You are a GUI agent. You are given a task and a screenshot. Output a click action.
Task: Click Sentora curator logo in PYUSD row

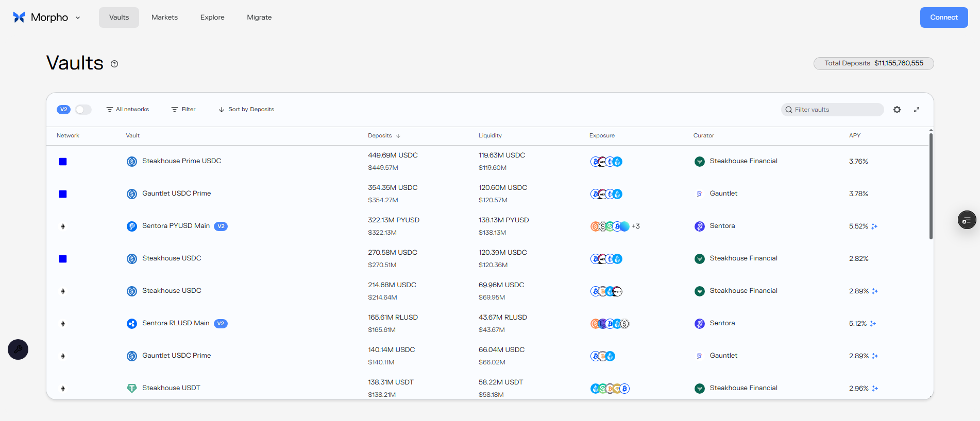(x=699, y=226)
